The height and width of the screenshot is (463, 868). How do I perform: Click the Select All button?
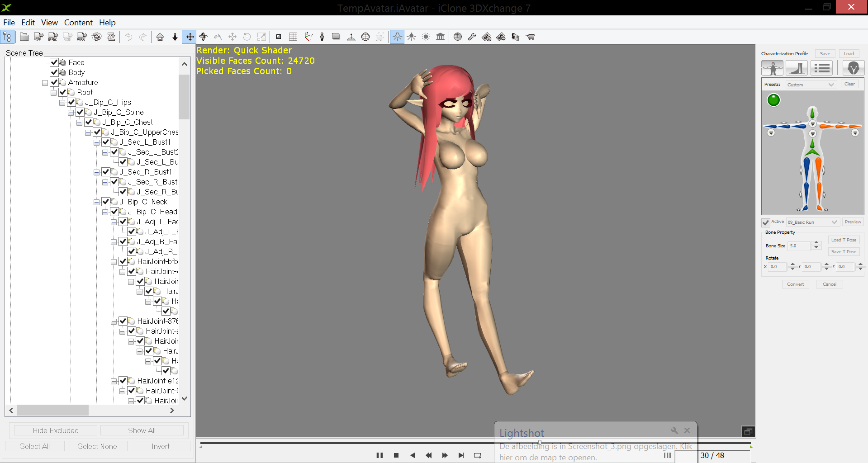[x=35, y=446]
